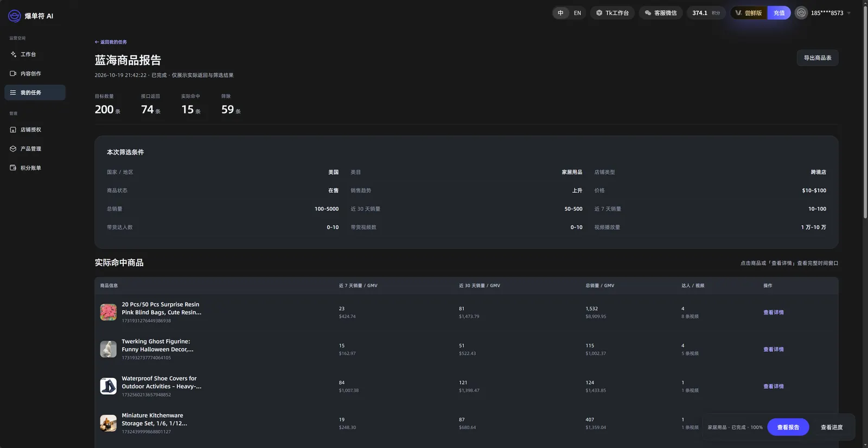Click the 客服微信 button
Image resolution: width=868 pixels, height=448 pixels.
point(661,13)
